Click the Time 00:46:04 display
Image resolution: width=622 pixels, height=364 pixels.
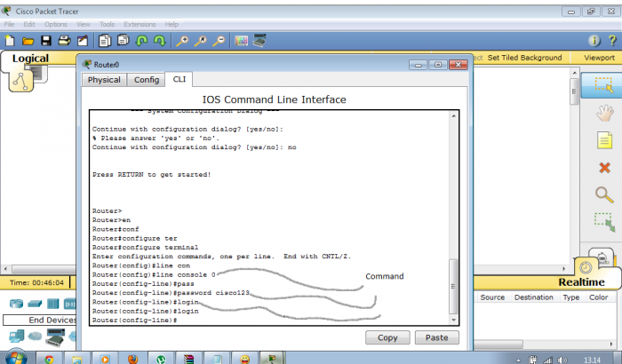(x=36, y=282)
